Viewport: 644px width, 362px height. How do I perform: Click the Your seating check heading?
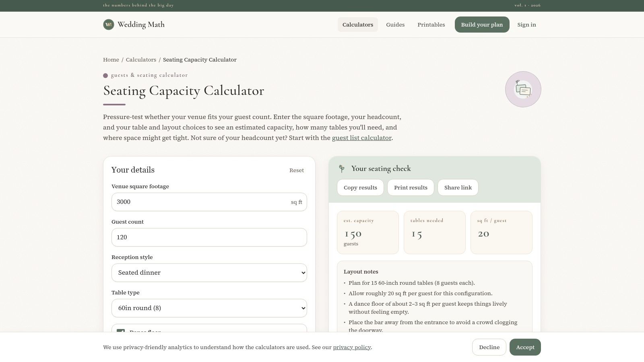(x=381, y=169)
